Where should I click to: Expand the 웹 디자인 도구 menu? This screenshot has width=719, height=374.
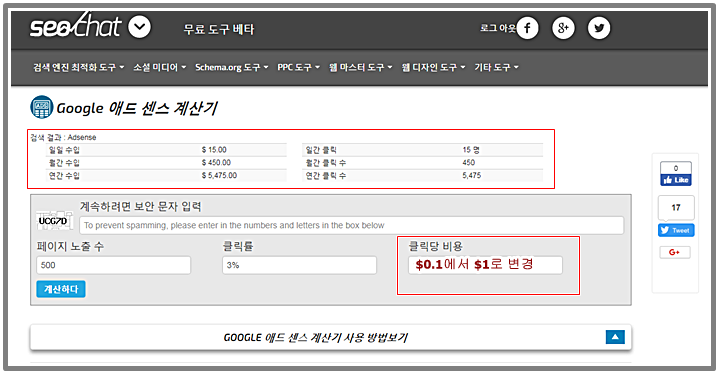[x=433, y=67]
